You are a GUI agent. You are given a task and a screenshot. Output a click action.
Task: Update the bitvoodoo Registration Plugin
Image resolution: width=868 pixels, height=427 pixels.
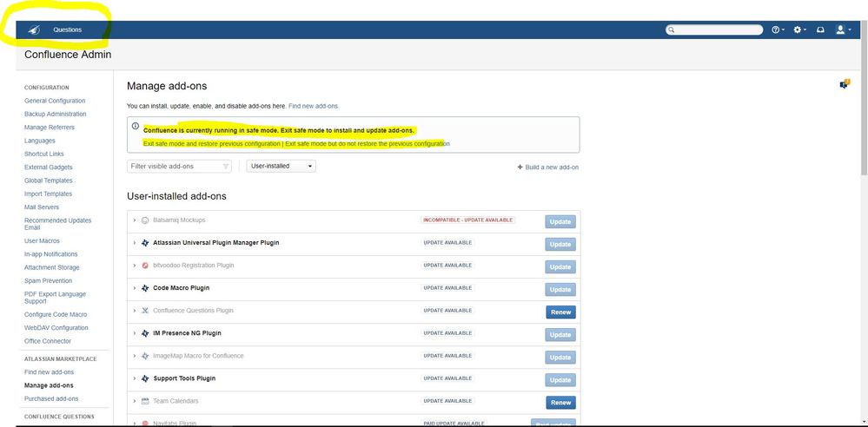pos(560,267)
